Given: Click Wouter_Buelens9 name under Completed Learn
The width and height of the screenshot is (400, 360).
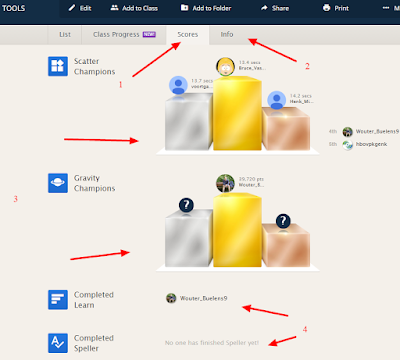Looking at the screenshot, I should click(x=203, y=298).
